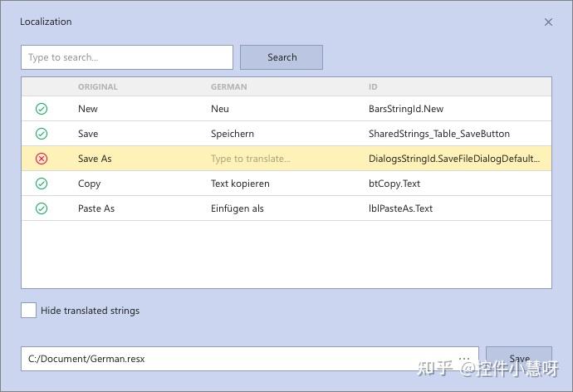Click the green check icon beside Copy

42,184
